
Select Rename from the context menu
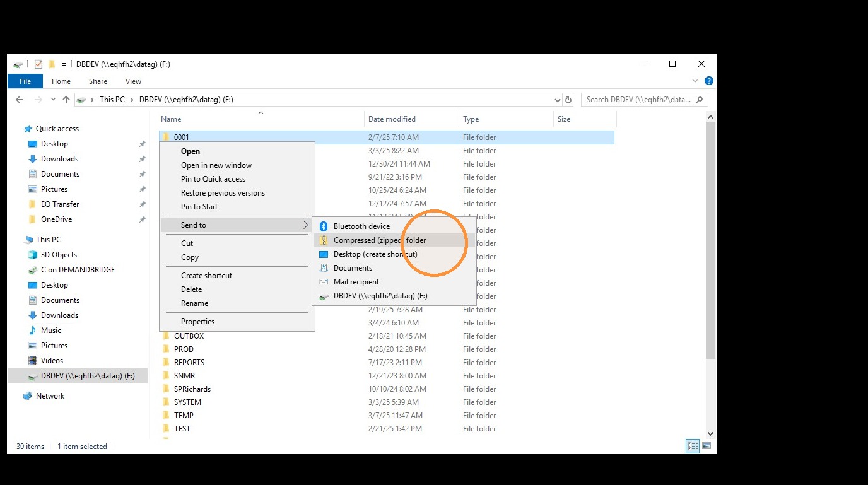coord(237,303)
